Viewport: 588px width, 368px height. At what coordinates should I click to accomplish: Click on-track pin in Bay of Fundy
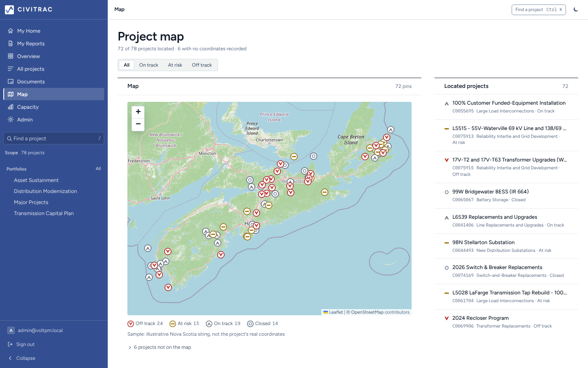tap(148, 248)
